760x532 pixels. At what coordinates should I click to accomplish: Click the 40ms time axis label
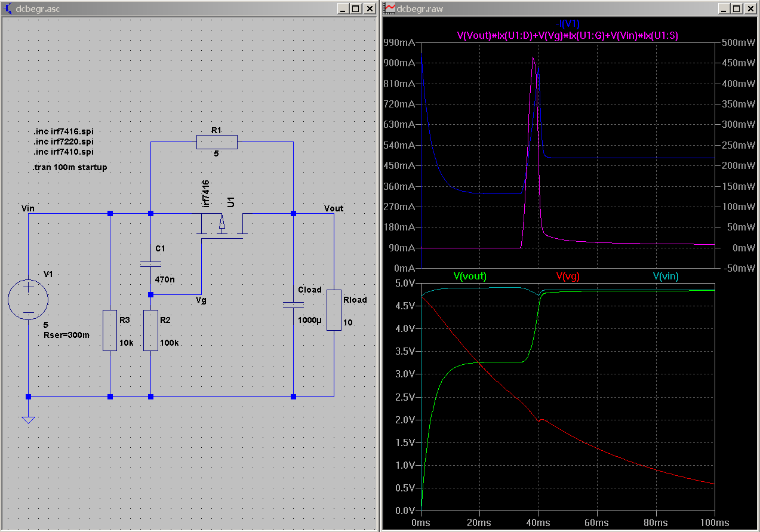[539, 522]
